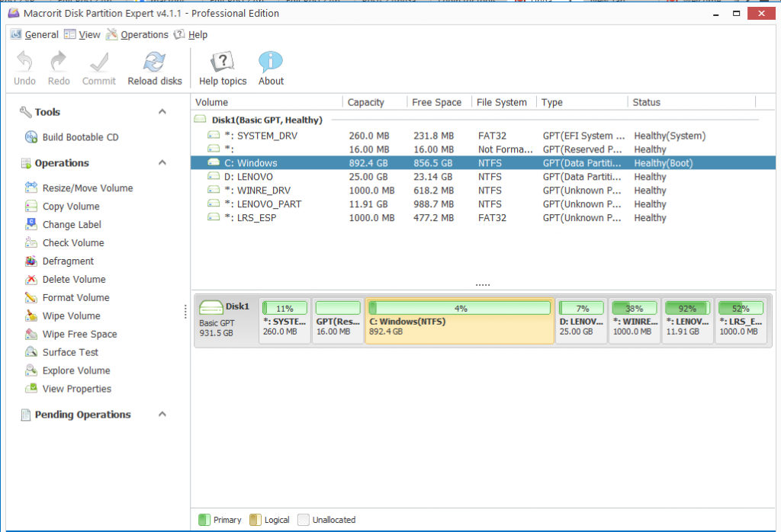Collapse the Tools section chevron
This screenshot has height=532, width=781.
point(162,112)
